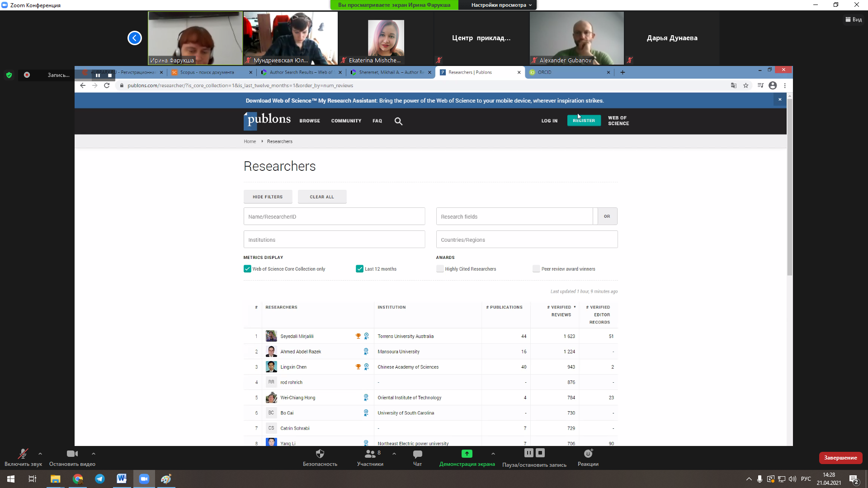Viewport: 868px width, 488px height.
Task: Enable Highly Cited Researchers filter
Action: click(440, 269)
